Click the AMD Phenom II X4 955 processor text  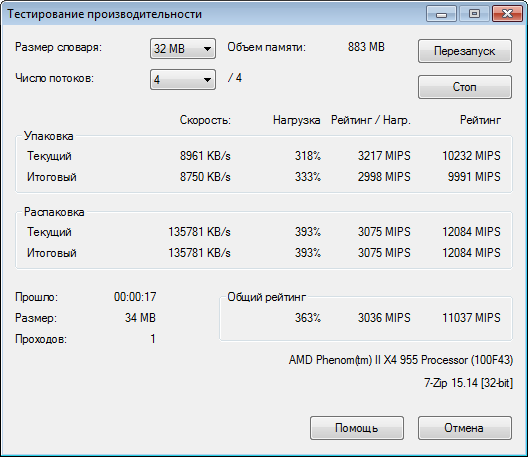401,360
